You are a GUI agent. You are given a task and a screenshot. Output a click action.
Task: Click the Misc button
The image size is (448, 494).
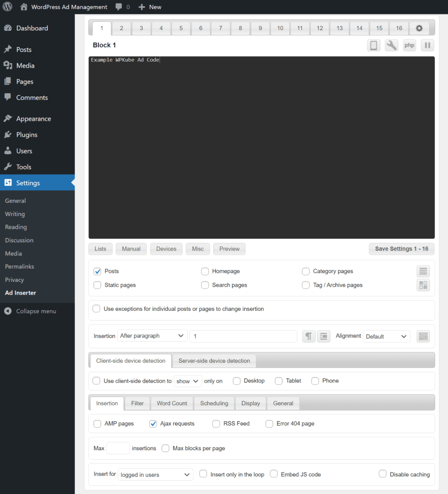198,249
